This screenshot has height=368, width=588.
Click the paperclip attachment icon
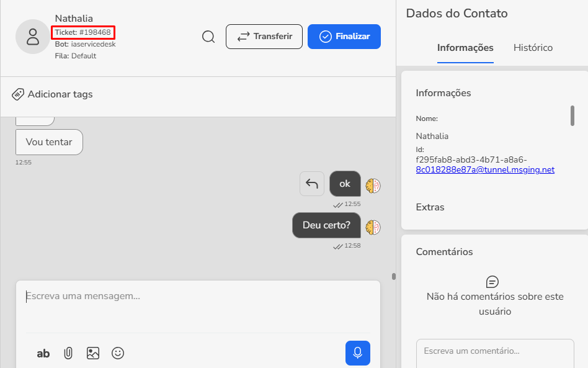click(68, 353)
